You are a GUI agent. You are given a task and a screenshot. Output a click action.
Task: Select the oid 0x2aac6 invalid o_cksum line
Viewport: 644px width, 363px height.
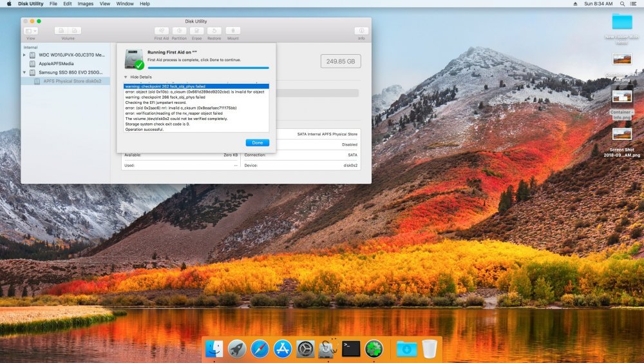pyautogui.click(x=196, y=108)
